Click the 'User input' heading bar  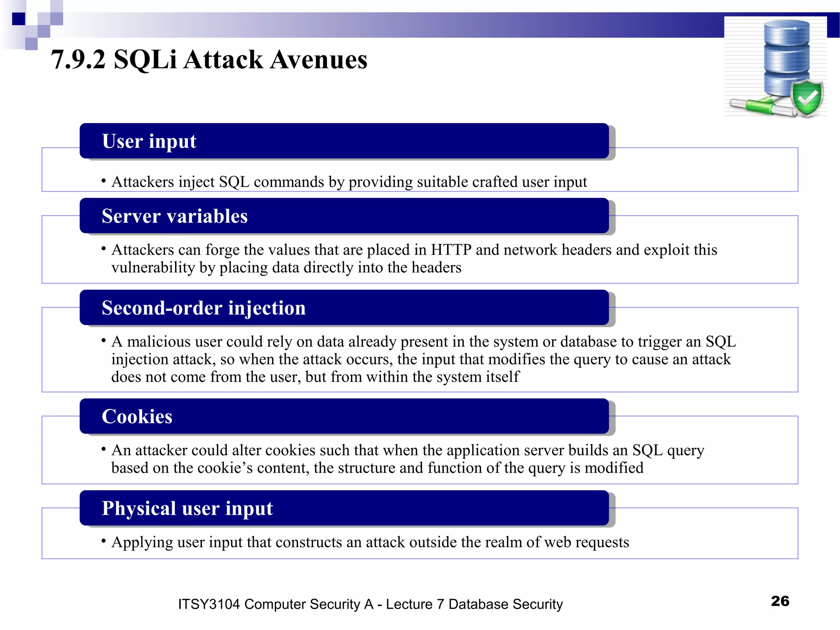[344, 141]
